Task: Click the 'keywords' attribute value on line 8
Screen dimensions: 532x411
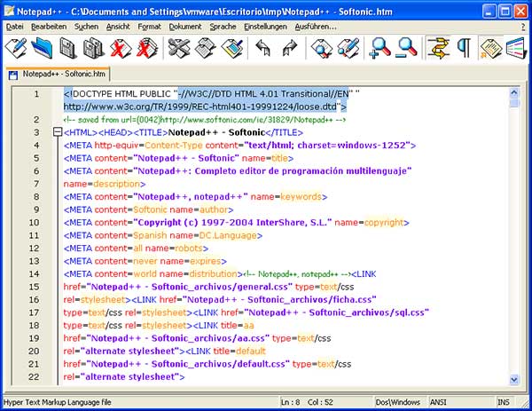Action: point(301,197)
